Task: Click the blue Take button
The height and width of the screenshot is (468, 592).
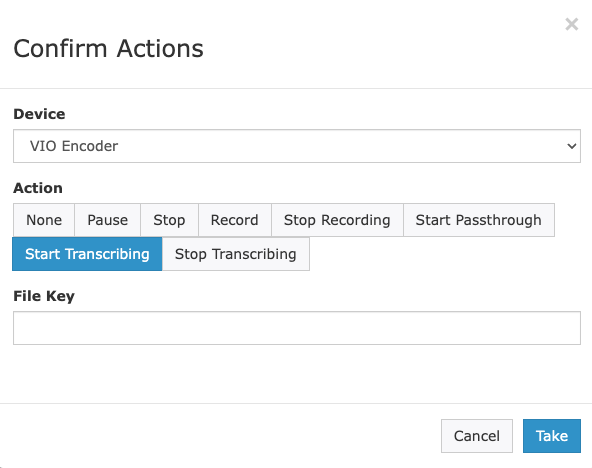Action: [x=552, y=436]
